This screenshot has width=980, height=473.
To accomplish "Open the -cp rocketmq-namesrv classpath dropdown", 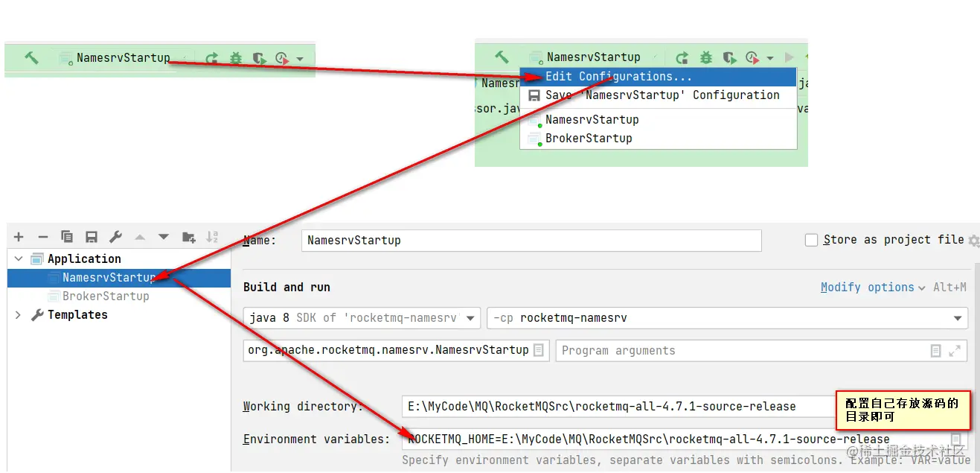I will coord(727,318).
